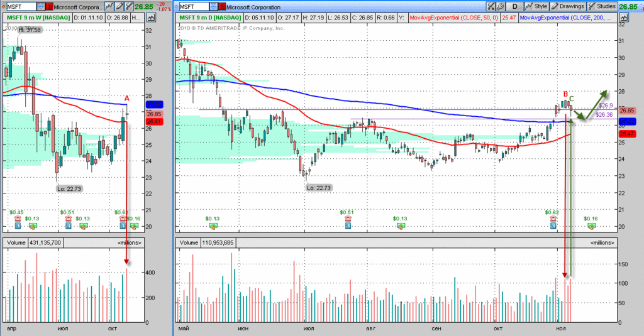The width and height of the screenshot is (644, 336).
Task: Click blue price label on left chart axis
Action: [x=153, y=105]
